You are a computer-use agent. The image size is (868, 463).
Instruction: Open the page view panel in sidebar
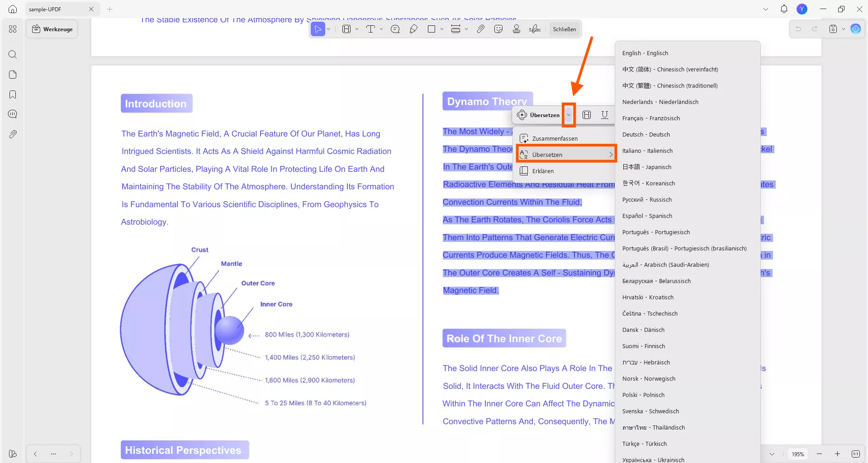pyautogui.click(x=13, y=75)
